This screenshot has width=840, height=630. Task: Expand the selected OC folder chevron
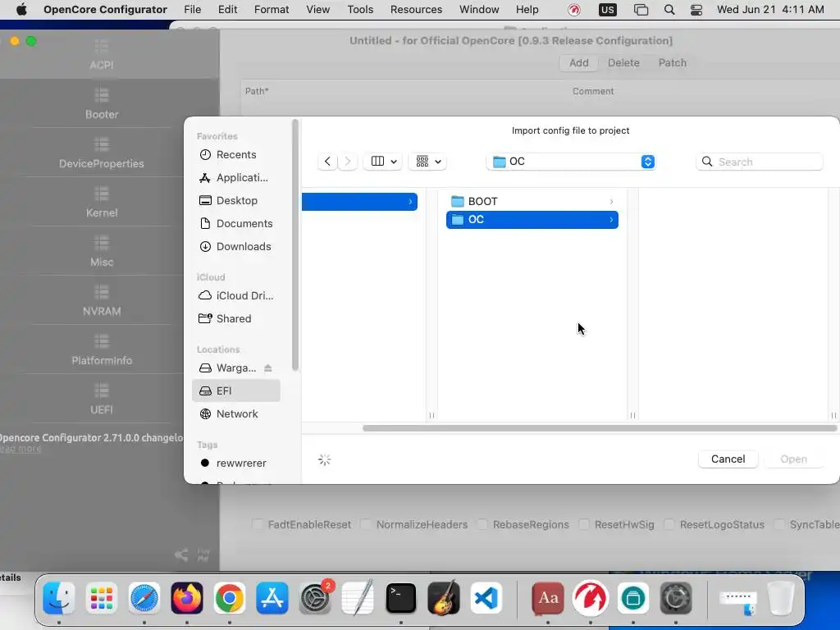[x=611, y=220]
